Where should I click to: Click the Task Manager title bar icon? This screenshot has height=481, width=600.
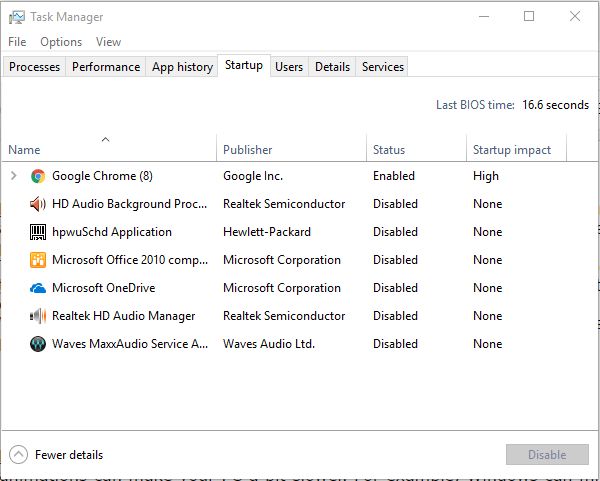(x=17, y=17)
